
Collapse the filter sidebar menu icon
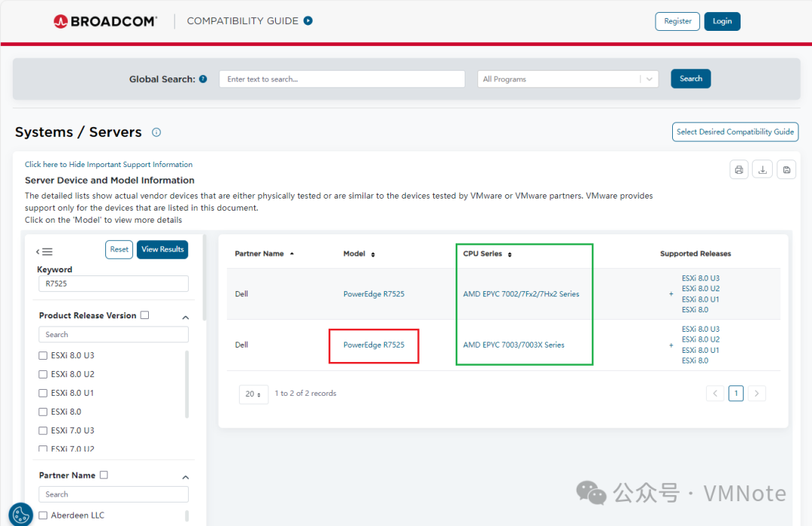(44, 252)
